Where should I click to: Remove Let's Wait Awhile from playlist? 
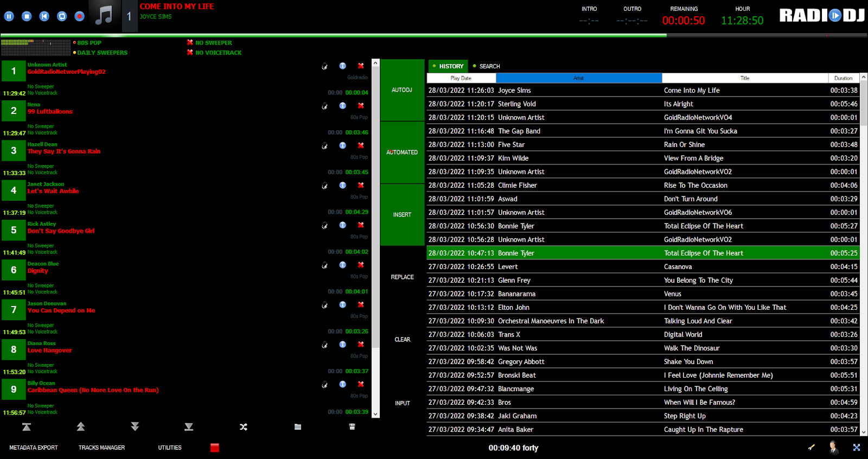[x=361, y=185]
